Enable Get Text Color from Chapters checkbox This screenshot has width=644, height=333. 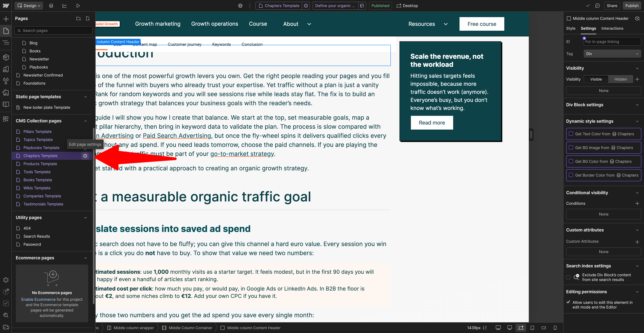click(x=571, y=134)
